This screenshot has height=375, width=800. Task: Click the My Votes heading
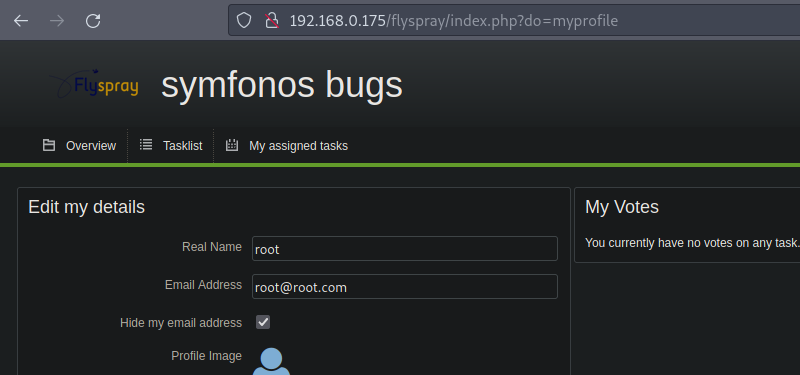coord(622,207)
